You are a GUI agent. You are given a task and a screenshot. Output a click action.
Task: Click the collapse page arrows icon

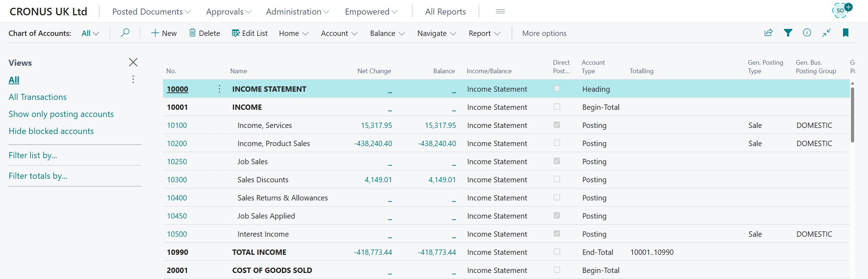(826, 33)
